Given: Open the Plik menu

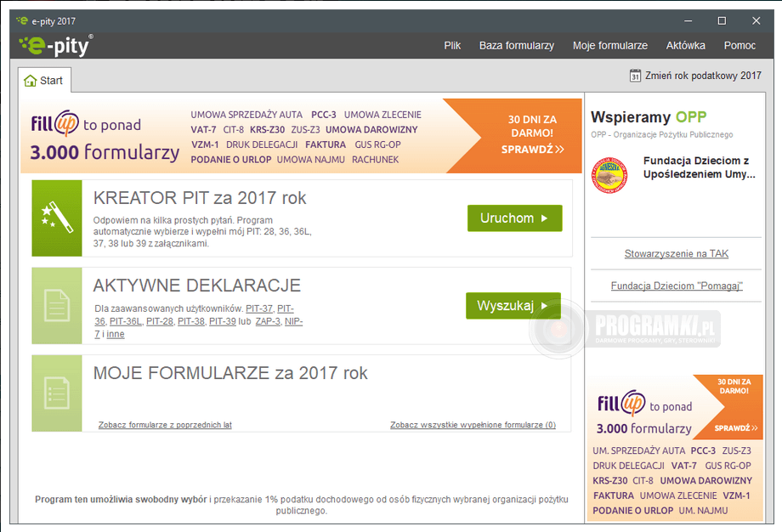Looking at the screenshot, I should [452, 46].
